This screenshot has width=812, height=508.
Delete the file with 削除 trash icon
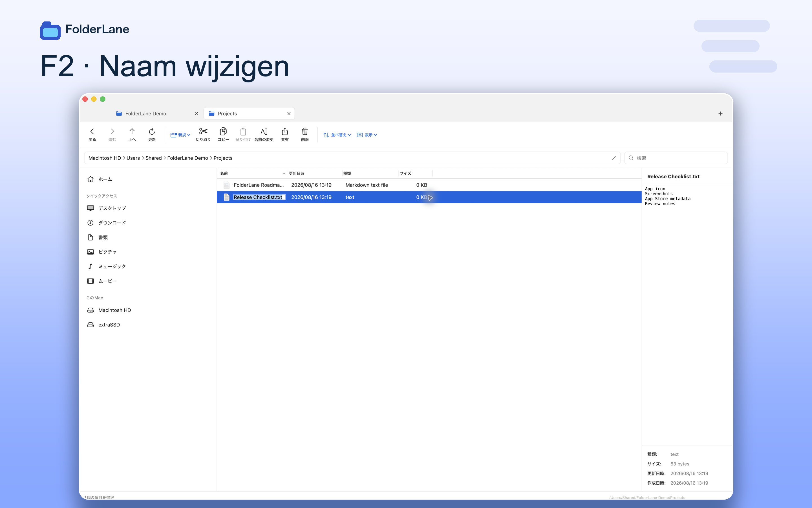click(305, 134)
